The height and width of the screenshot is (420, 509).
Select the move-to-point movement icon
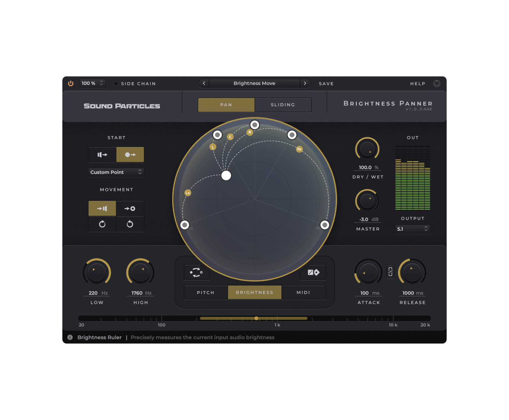pyautogui.click(x=130, y=208)
